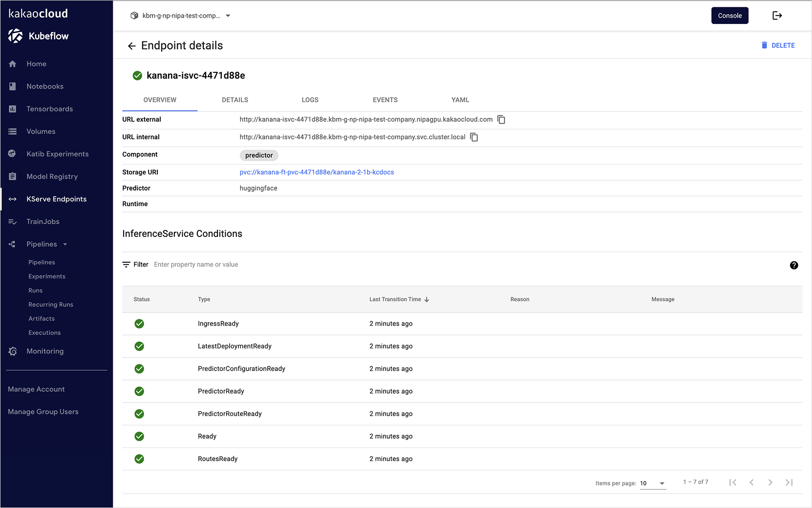Open Katib Experiments in the sidebar
Image resolution: width=812 pixels, height=508 pixels.
(x=58, y=154)
